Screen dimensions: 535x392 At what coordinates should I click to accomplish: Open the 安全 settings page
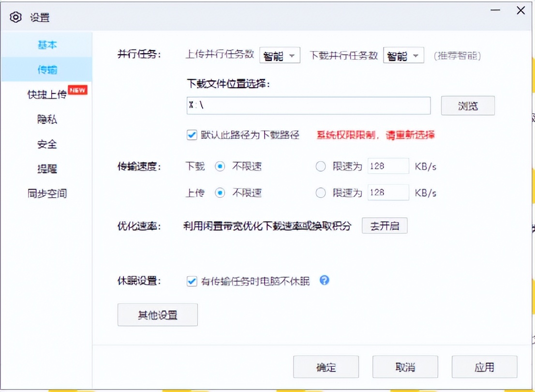pyautogui.click(x=47, y=144)
